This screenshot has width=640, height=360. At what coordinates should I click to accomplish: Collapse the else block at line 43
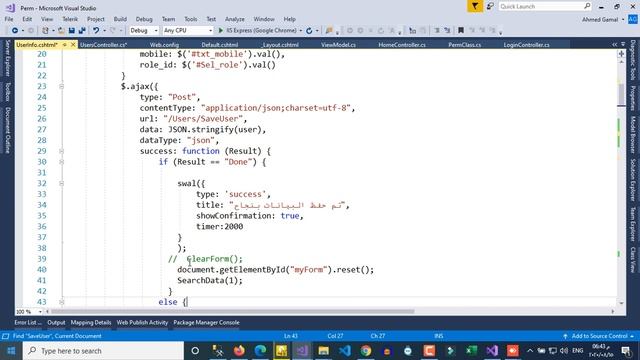[62, 302]
